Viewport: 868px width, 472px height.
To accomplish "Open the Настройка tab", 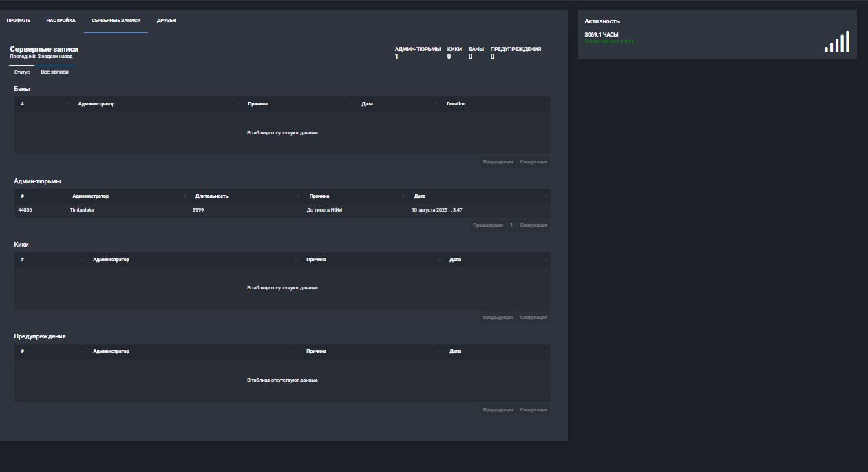I will tap(61, 21).
